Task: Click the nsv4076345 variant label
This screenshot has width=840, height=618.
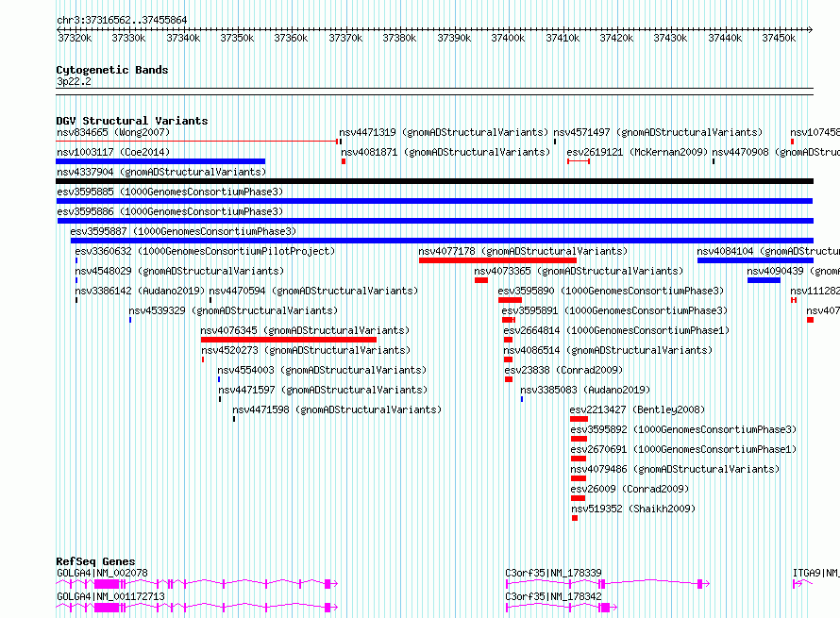Action: tap(305, 330)
